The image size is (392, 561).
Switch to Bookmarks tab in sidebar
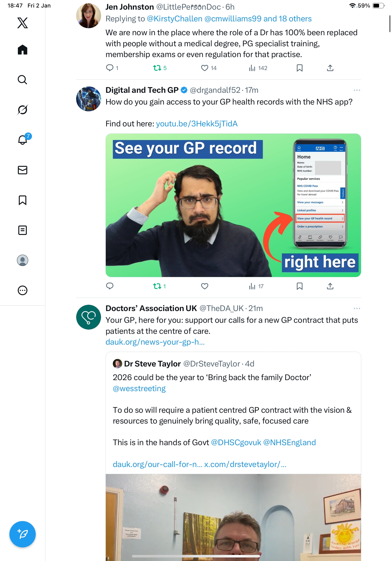point(23,200)
